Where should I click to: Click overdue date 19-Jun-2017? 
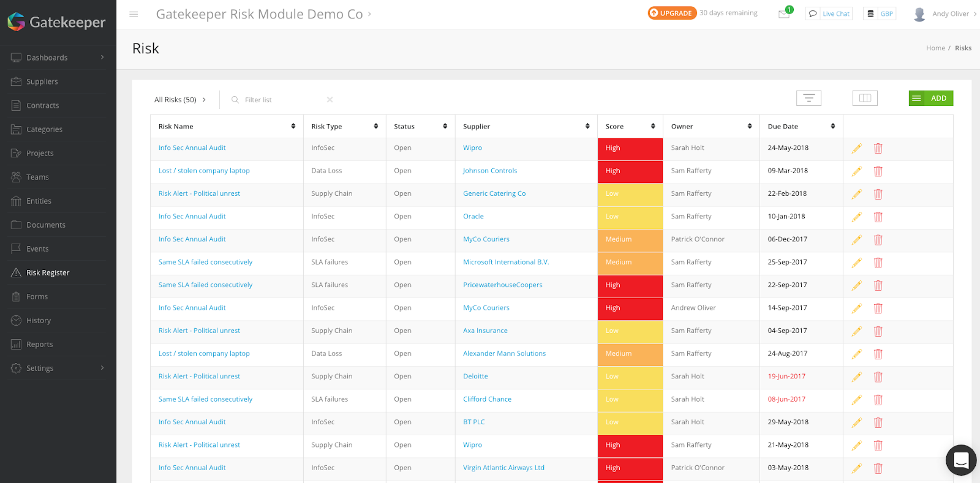click(786, 376)
